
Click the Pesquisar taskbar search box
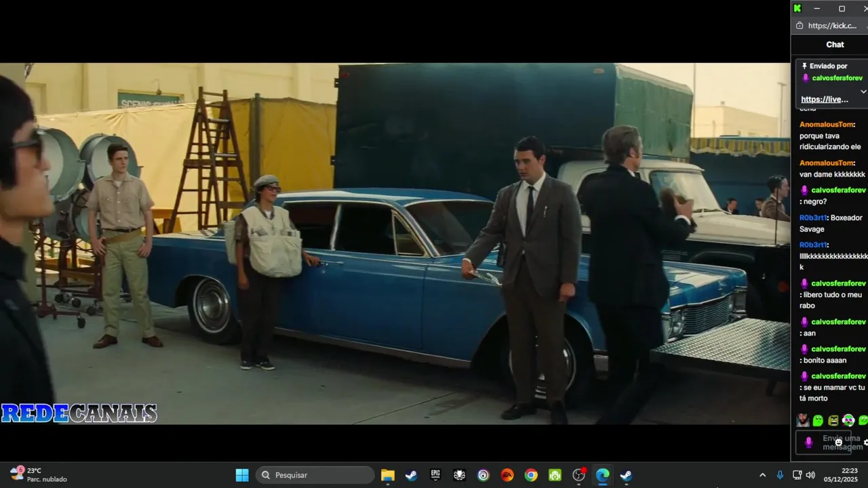pos(315,475)
